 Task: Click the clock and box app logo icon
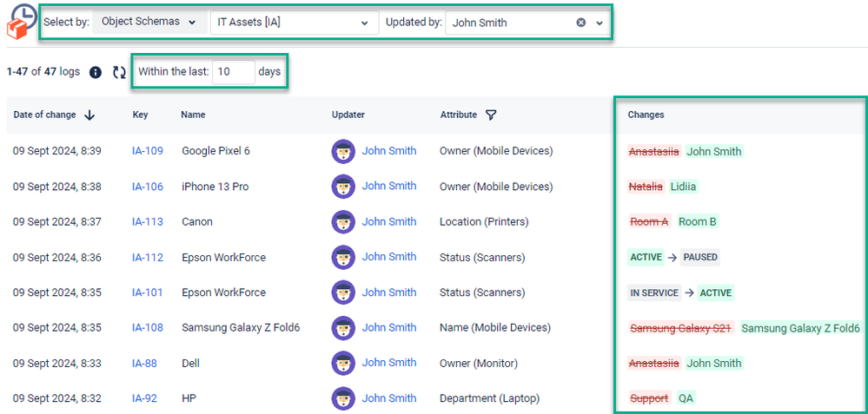(x=20, y=21)
